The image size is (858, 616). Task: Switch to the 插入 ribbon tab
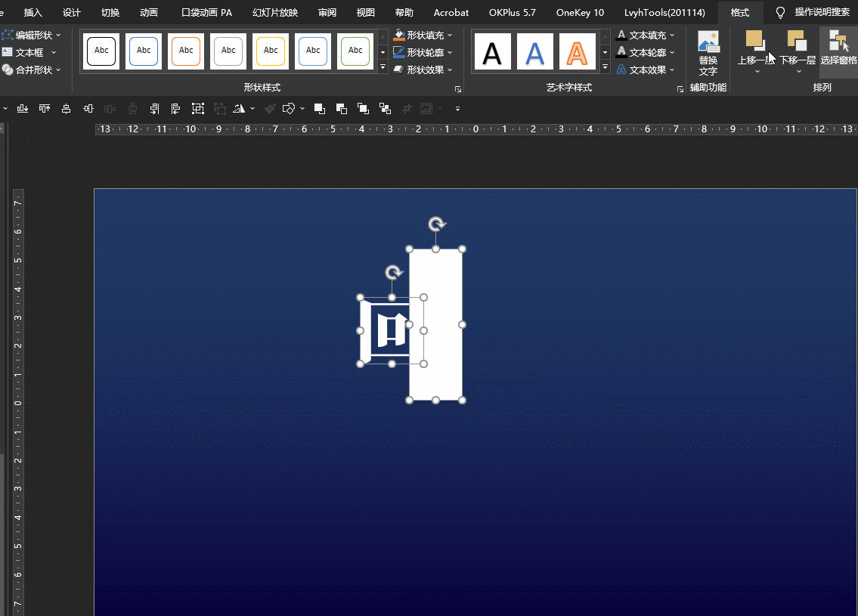tap(33, 13)
